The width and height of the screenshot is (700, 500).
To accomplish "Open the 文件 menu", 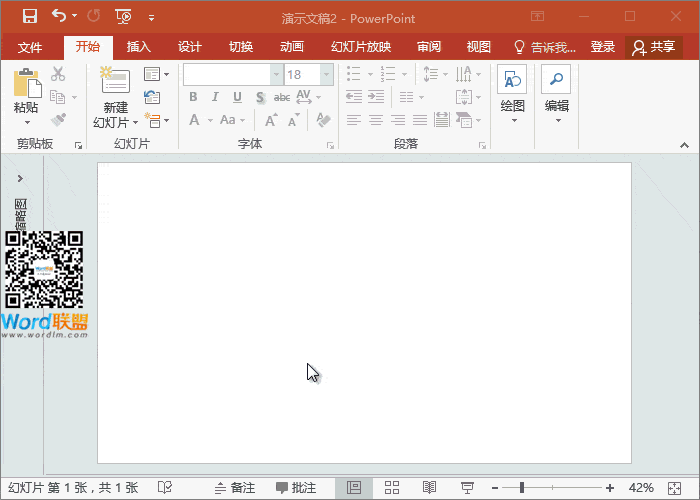I will pyautogui.click(x=30, y=47).
